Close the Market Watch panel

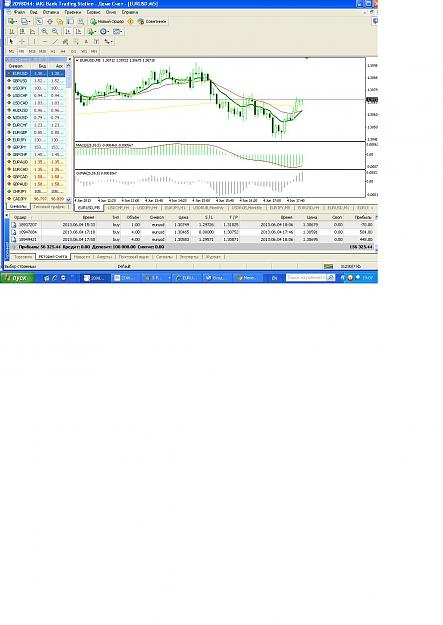pyautogui.click(x=69, y=59)
